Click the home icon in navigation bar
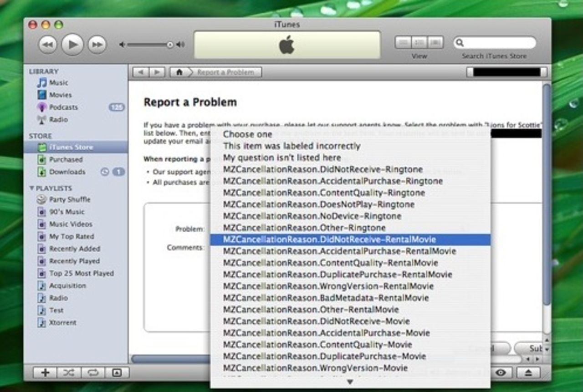583x392 pixels. 179,72
